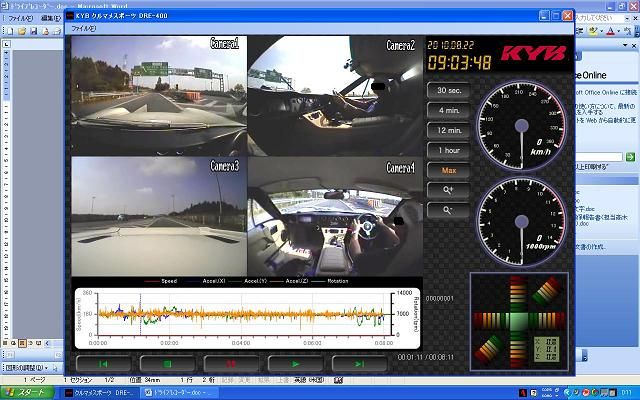
Task: Click the km/h speedometer gauge
Action: (521, 126)
